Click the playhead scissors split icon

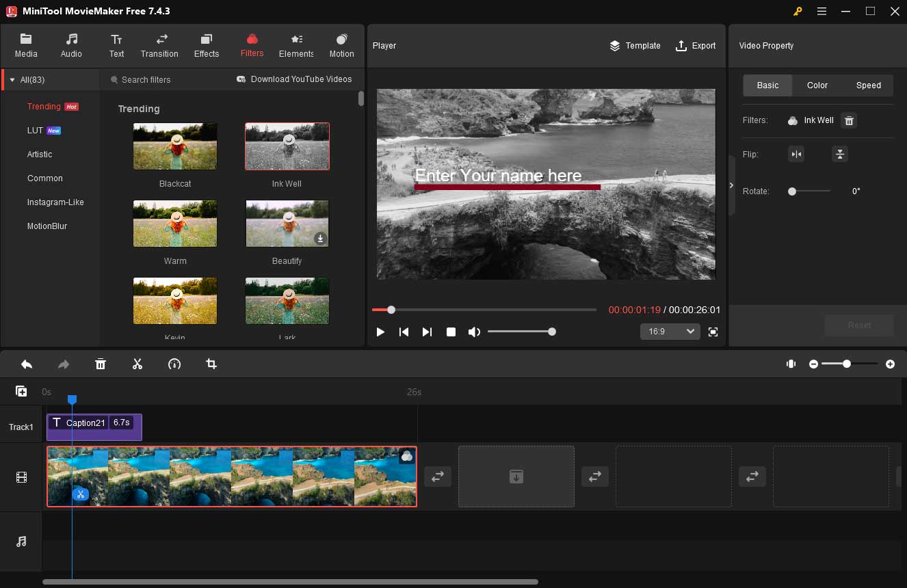[x=80, y=494]
